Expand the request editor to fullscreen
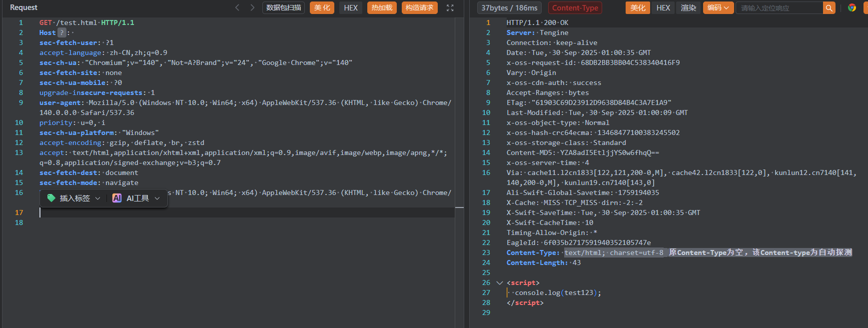 pos(450,8)
